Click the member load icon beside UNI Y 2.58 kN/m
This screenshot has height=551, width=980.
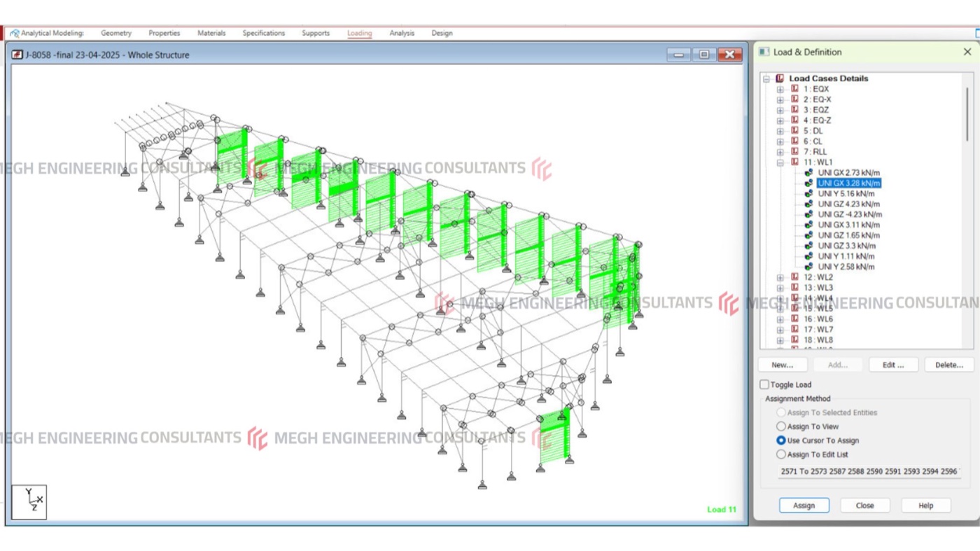[808, 267]
